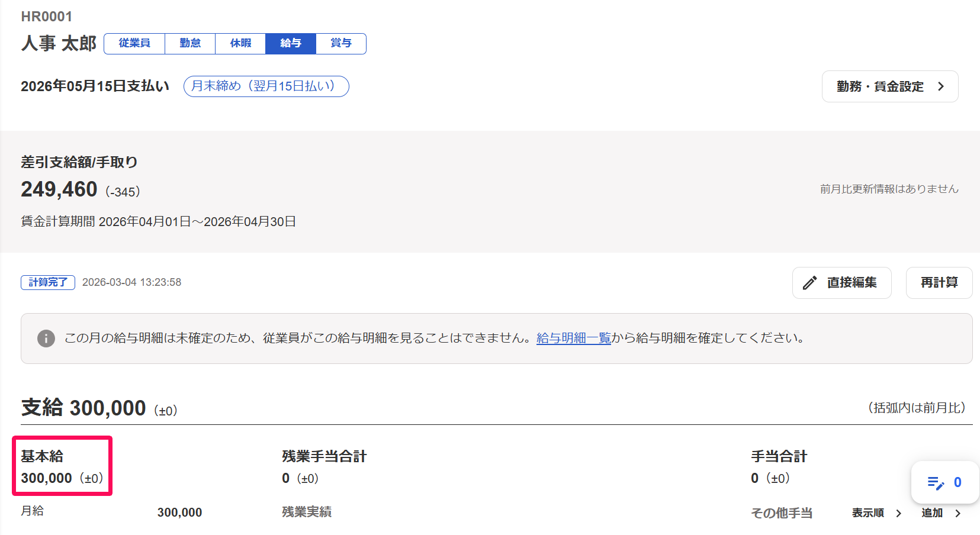This screenshot has width=980, height=535.
Task: Click employee name 人事 太郎
Action: 59,43
